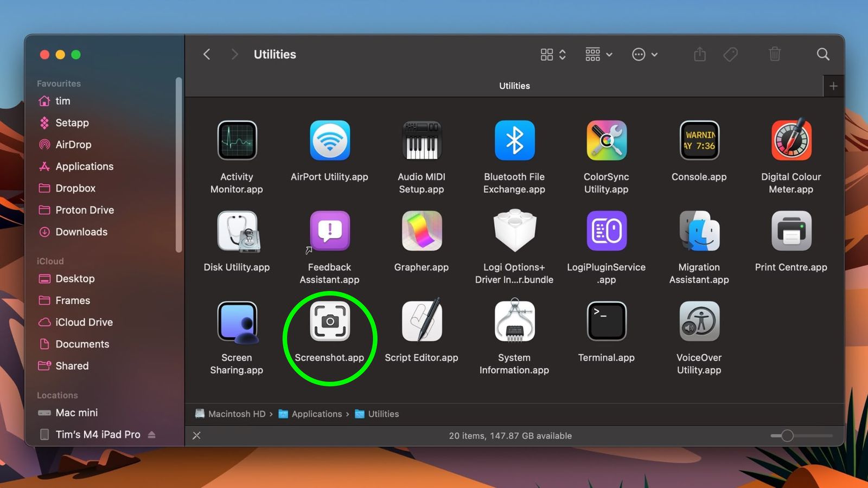
Task: Open the Trash icon in the toolbar
Action: coord(775,54)
